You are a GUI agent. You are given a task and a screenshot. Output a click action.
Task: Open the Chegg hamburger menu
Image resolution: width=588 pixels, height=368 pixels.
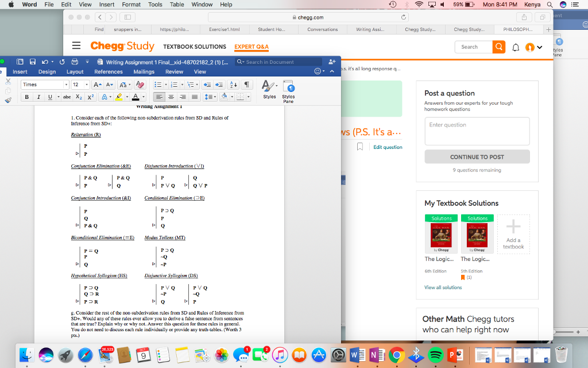coord(76,46)
